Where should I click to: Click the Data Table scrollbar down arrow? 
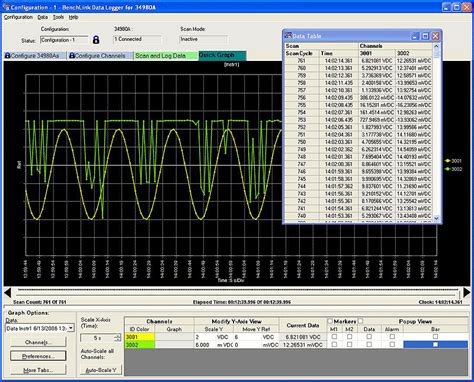tap(436, 218)
